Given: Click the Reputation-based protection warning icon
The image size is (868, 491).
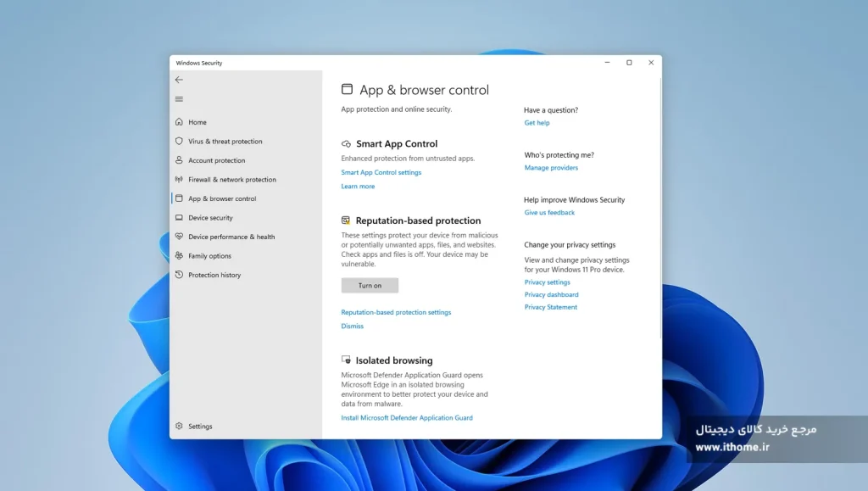Looking at the screenshot, I should 346,220.
